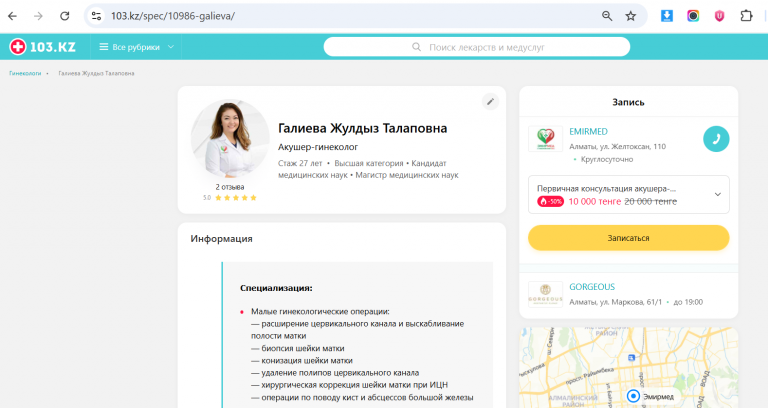768x408 pixels.
Task: Click the address bar URL 103.kz/spec/10986-galieva/
Action: 172,16
